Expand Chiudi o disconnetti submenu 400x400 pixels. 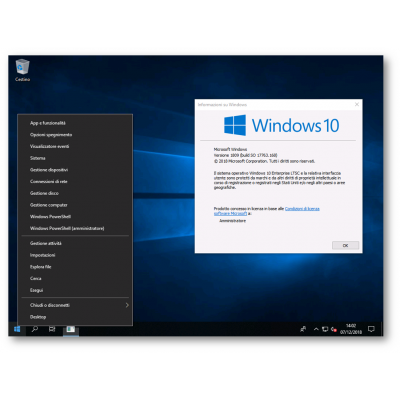click(x=75, y=305)
